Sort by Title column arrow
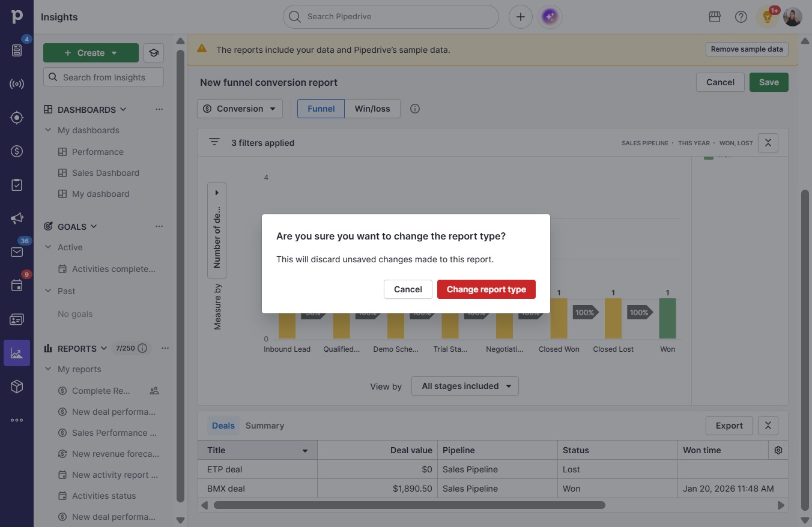This screenshot has width=812, height=527. click(x=304, y=451)
